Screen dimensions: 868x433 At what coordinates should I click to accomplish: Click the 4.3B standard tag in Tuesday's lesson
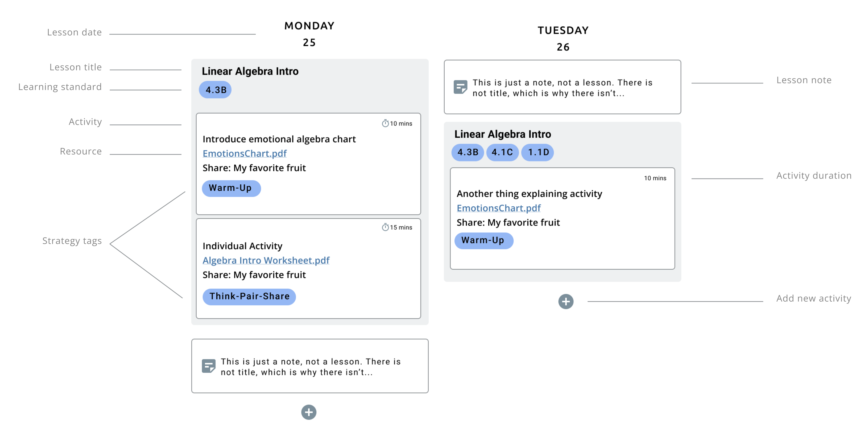[467, 152]
